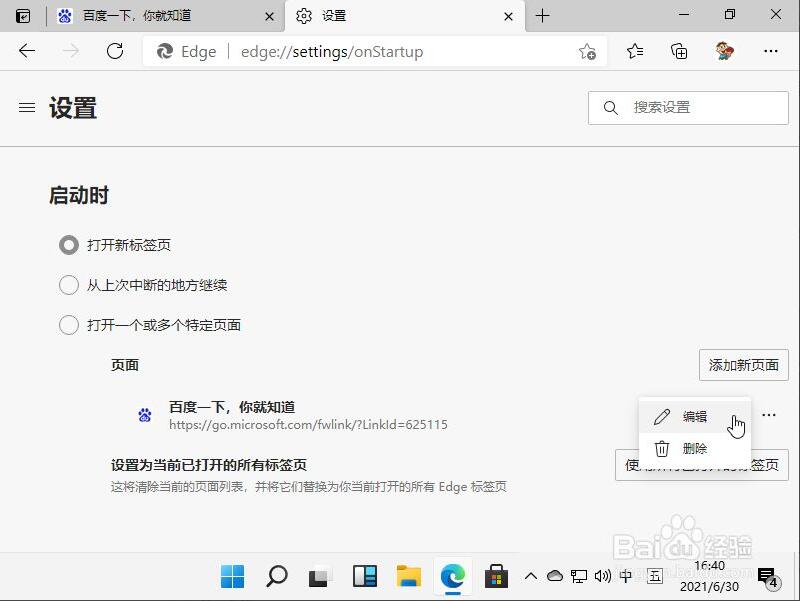Select the 打开新标签页 startup option
Screen dimensions: 800x601
pos(68,244)
